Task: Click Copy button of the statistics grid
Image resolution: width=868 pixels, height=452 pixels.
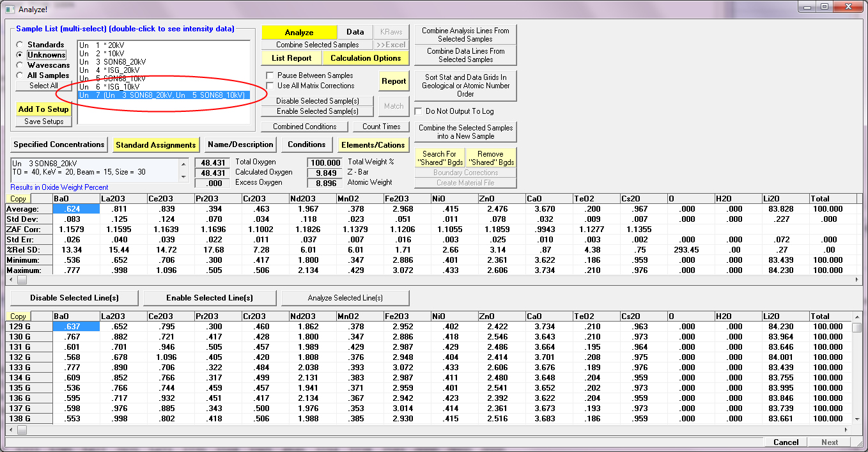Action: click(x=19, y=199)
